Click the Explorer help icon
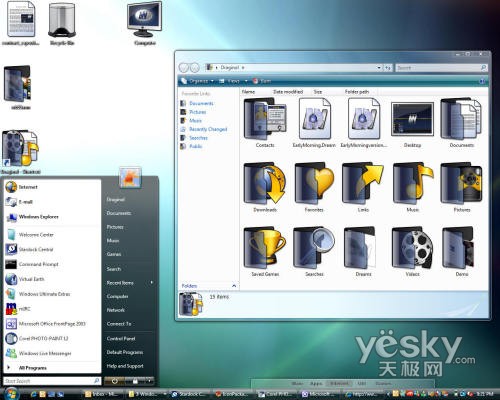Image resolution: width=500 pixels, height=400 pixels. click(x=482, y=81)
